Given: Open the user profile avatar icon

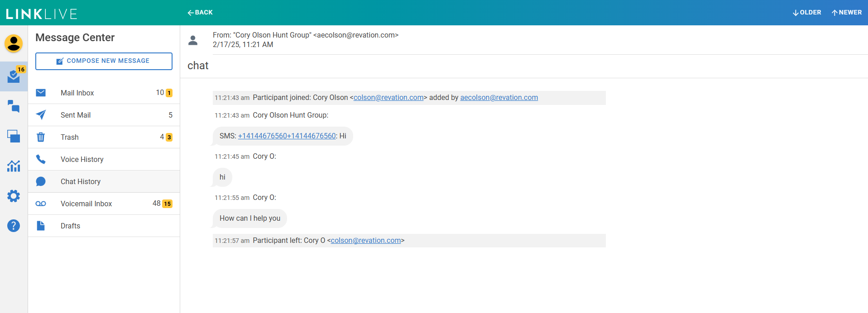Looking at the screenshot, I should (14, 43).
